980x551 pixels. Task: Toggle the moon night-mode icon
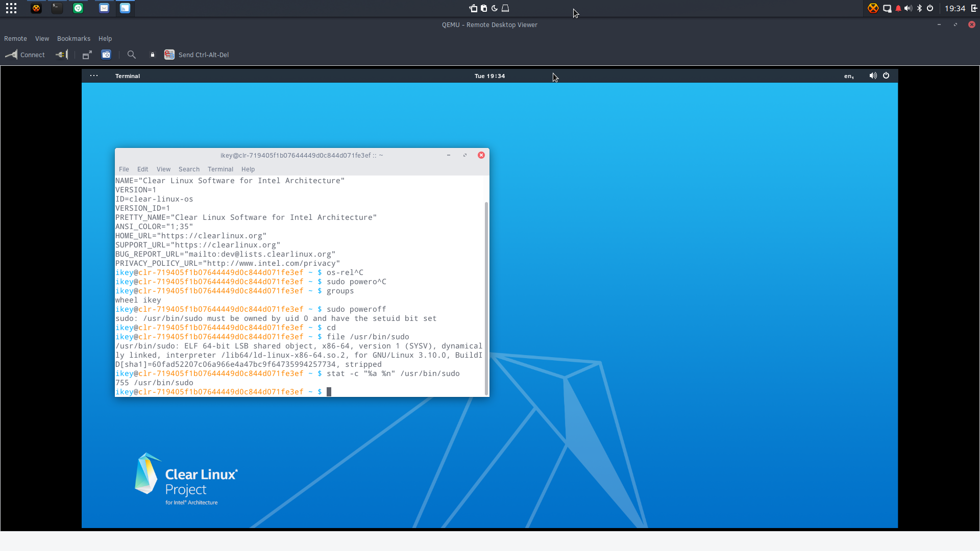click(x=495, y=8)
